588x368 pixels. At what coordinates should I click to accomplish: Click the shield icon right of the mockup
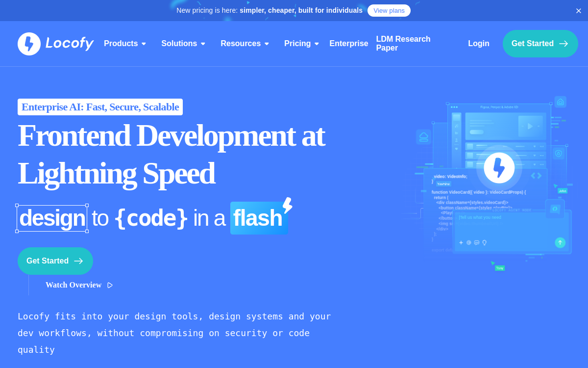[558, 154]
